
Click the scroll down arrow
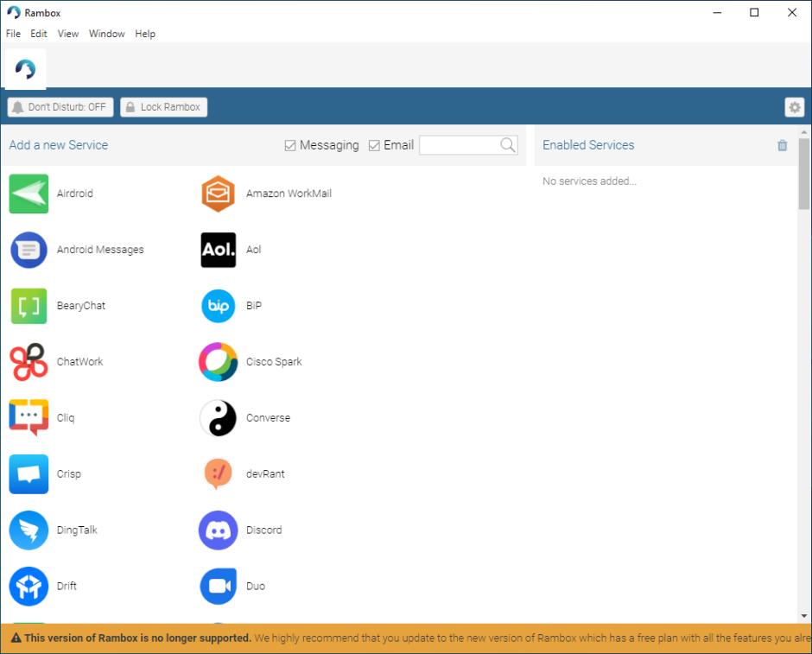804,615
